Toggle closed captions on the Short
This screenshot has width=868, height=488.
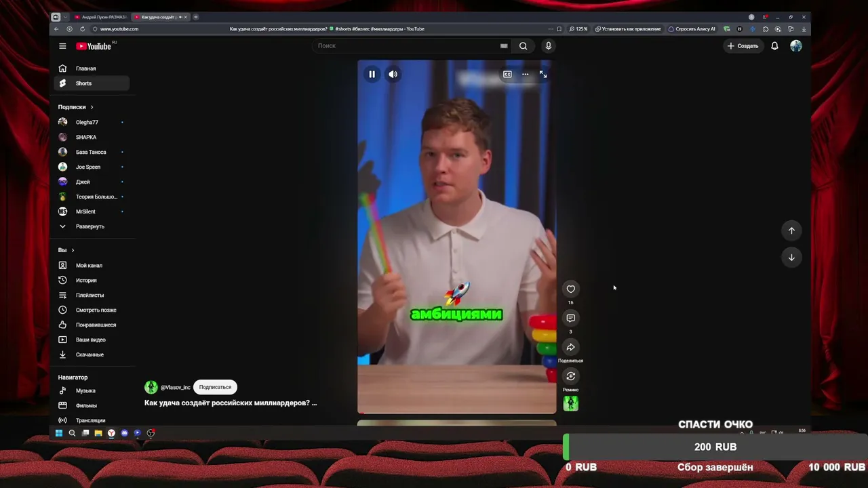pyautogui.click(x=507, y=75)
